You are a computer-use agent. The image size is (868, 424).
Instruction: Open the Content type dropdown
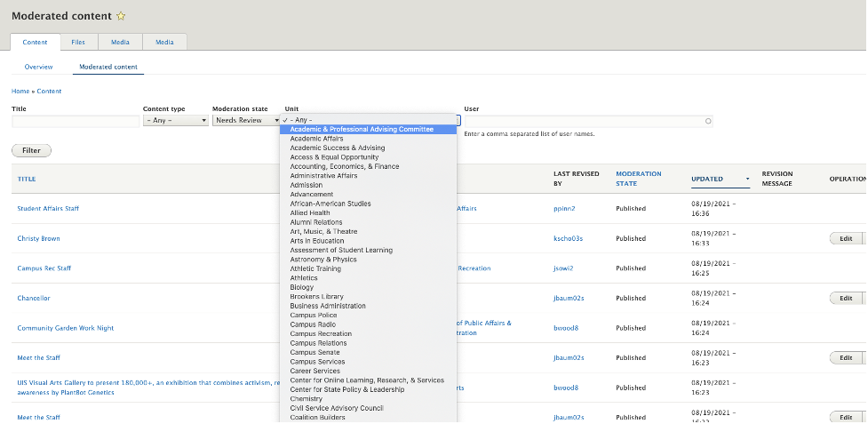[x=175, y=120]
